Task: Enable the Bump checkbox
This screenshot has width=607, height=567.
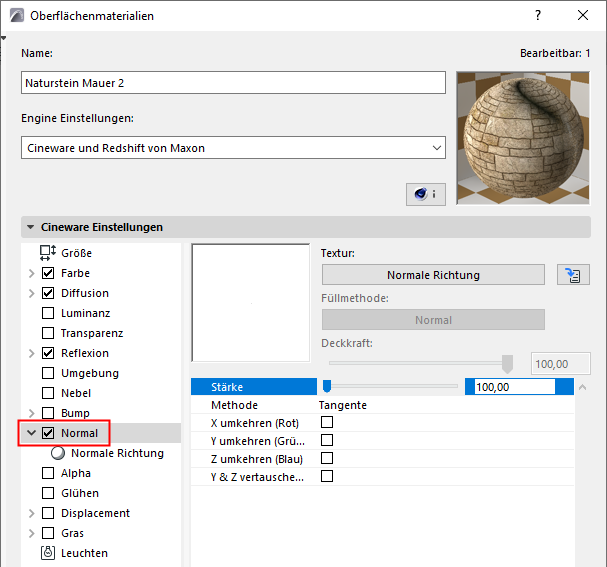Action: [48, 413]
